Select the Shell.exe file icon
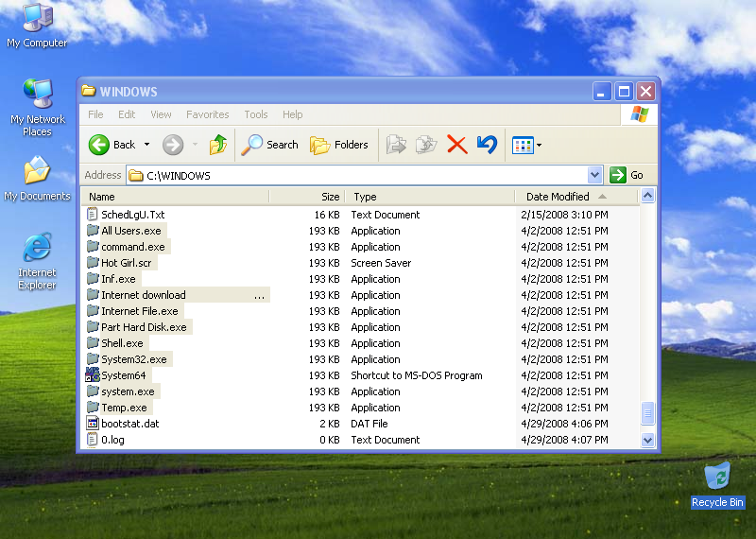The height and width of the screenshot is (539, 756). 93,343
